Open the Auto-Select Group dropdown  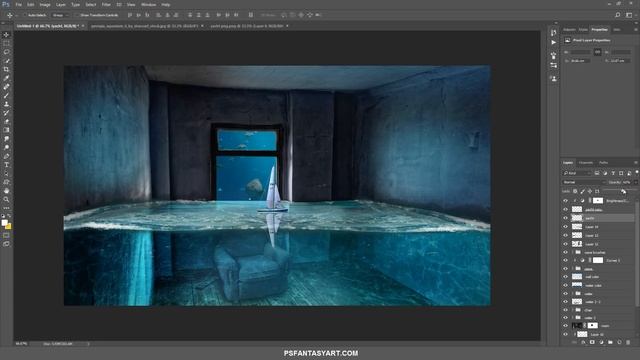point(60,15)
